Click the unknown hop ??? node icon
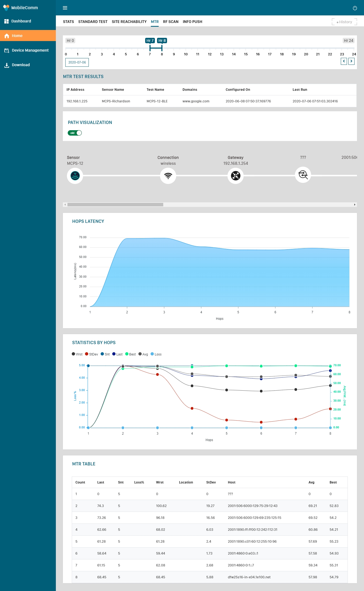 pos(303,175)
